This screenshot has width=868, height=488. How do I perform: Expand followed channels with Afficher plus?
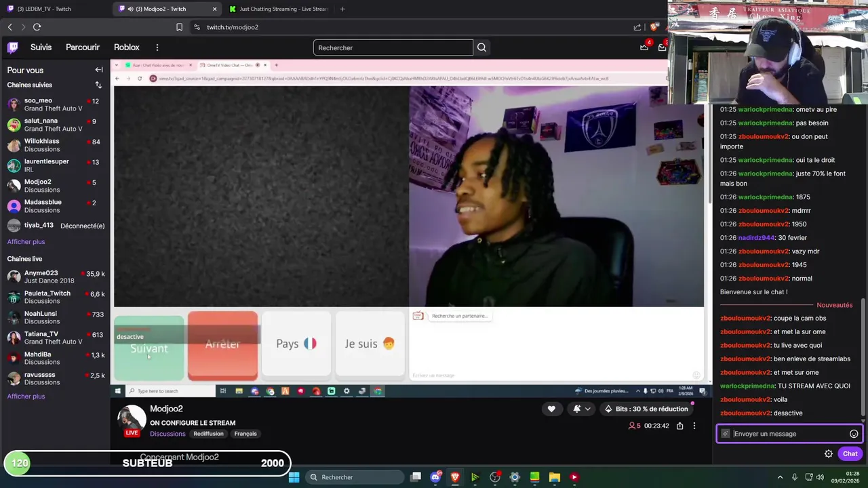(26, 242)
